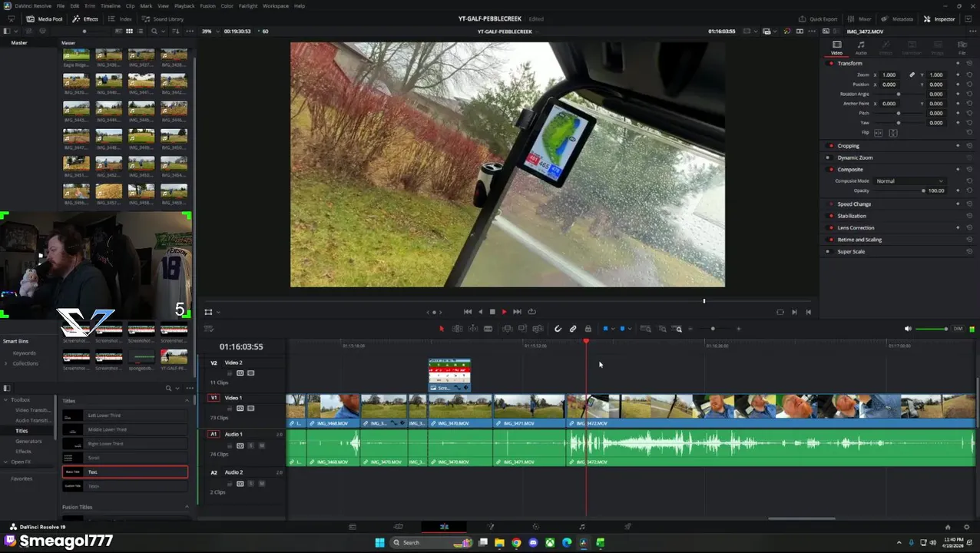The image size is (980, 553).
Task: Open the Timeline menu
Action: pyautogui.click(x=110, y=5)
